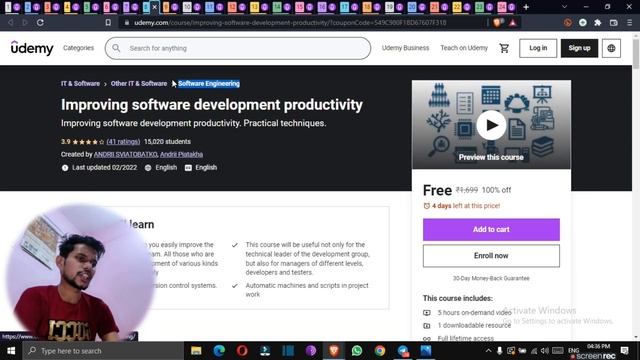Open the browser extensions puzzle icon
Viewport: 640px width, 360px height.
(x=598, y=22)
